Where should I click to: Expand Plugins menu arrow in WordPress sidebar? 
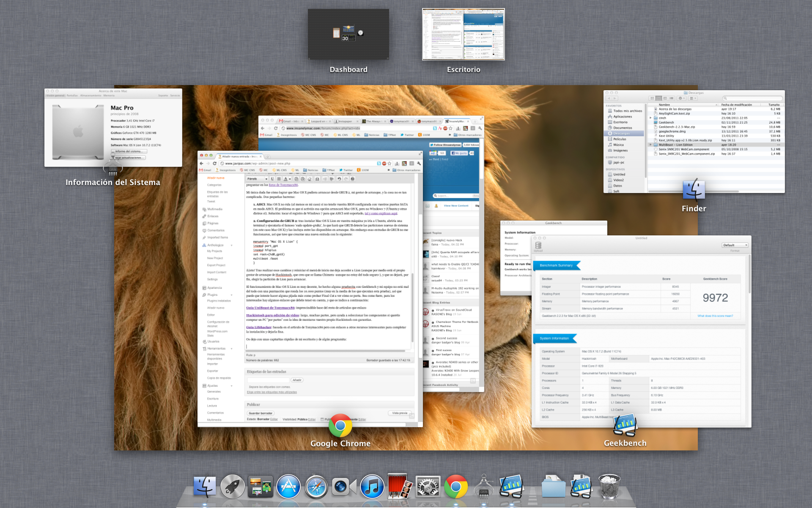click(231, 295)
